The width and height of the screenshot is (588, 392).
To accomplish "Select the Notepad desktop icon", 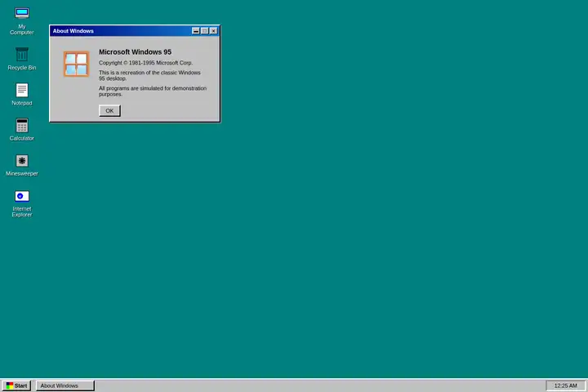I will click(x=22, y=94).
